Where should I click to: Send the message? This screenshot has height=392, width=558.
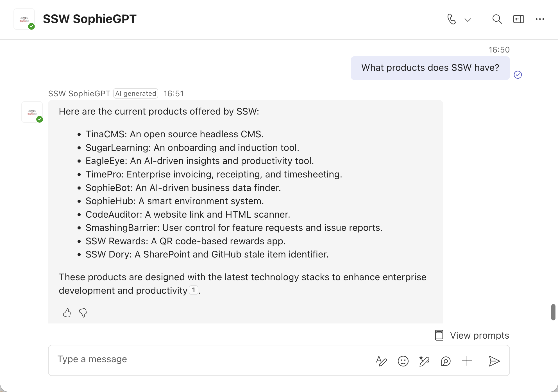pyautogui.click(x=494, y=361)
